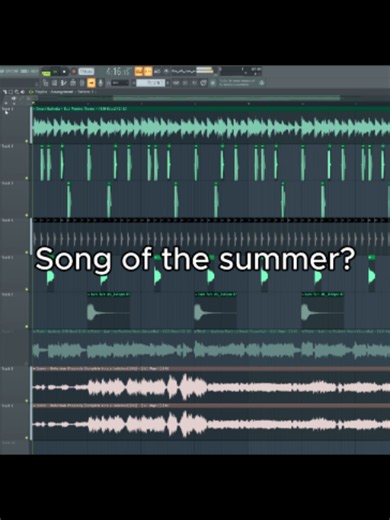Open the light-colored snap selector field
The image size is (390, 520).
click(x=151, y=83)
